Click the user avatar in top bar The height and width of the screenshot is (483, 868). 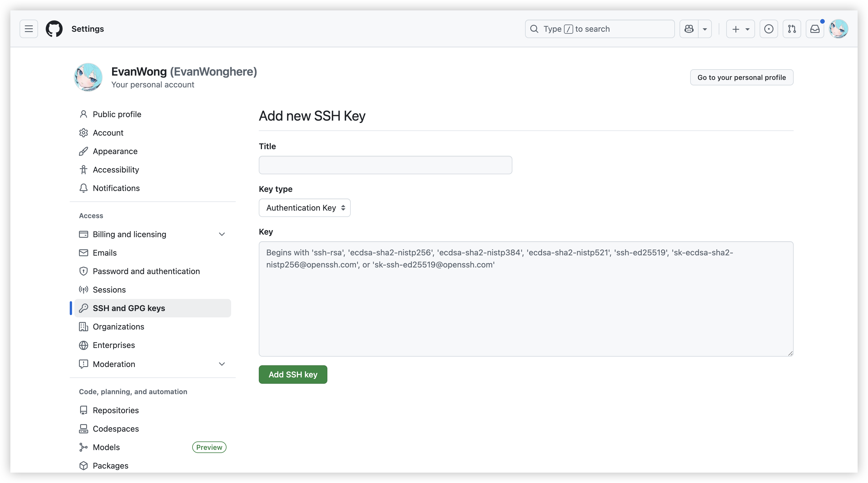[x=838, y=29]
